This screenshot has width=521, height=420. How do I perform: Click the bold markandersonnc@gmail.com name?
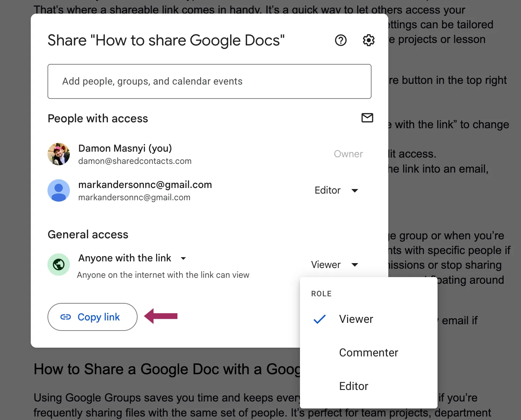(x=145, y=184)
